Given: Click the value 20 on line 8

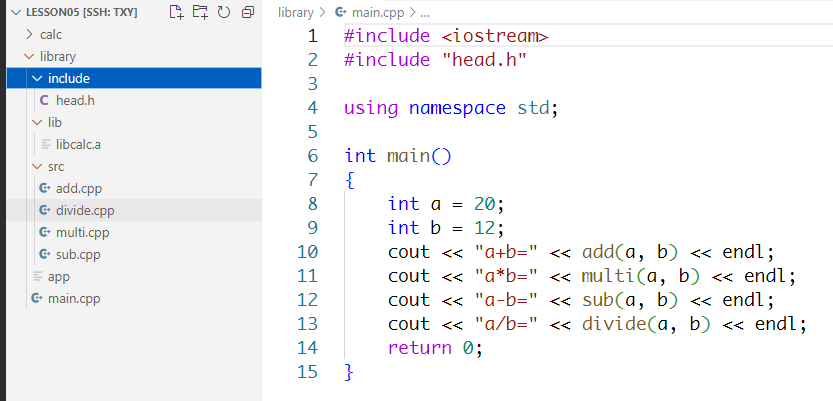Looking at the screenshot, I should (x=484, y=204).
